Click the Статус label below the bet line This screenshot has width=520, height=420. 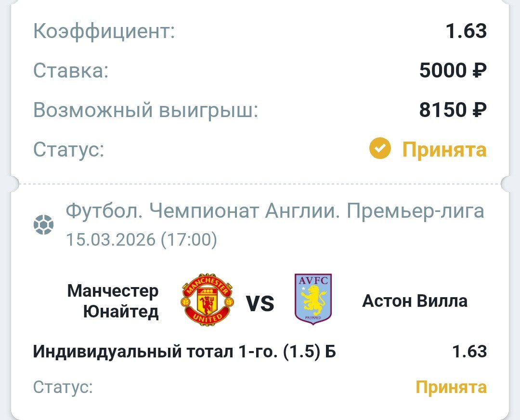pyautogui.click(x=63, y=387)
